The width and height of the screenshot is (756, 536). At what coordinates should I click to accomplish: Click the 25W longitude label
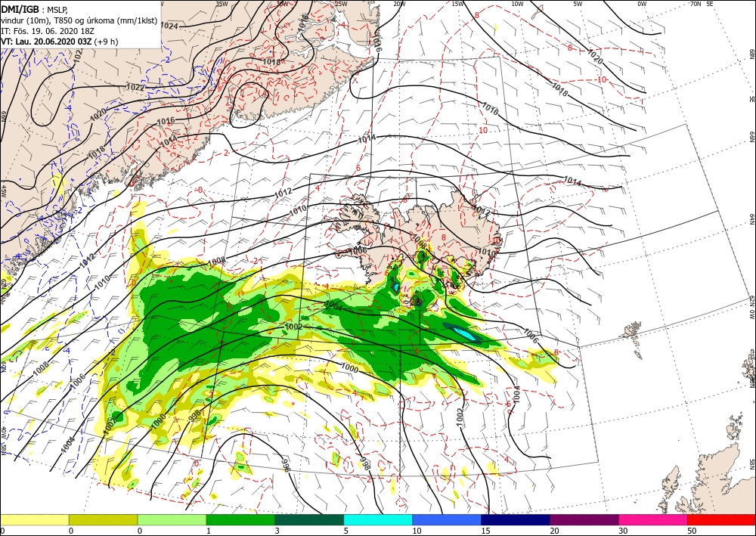point(341,4)
